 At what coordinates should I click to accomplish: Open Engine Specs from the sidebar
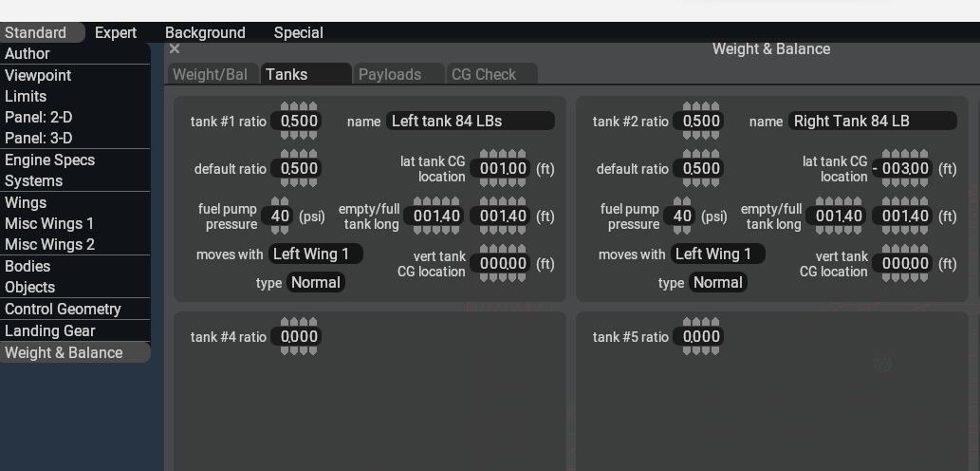point(49,160)
